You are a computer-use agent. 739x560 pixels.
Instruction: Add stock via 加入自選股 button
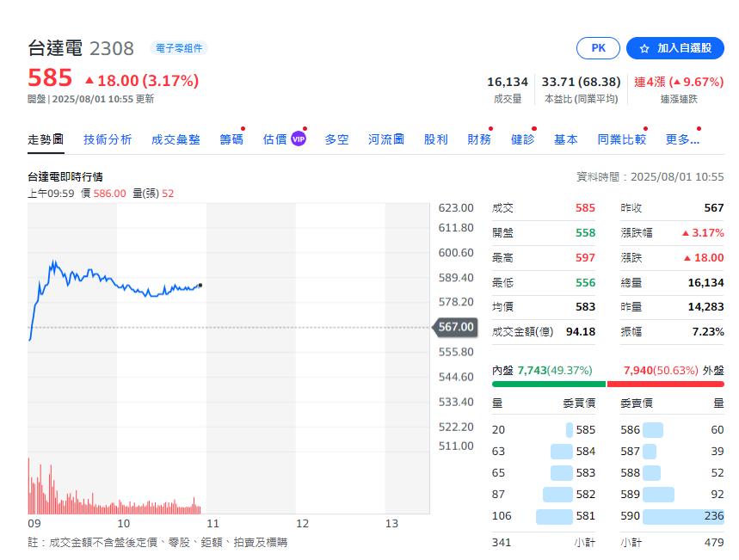674,48
